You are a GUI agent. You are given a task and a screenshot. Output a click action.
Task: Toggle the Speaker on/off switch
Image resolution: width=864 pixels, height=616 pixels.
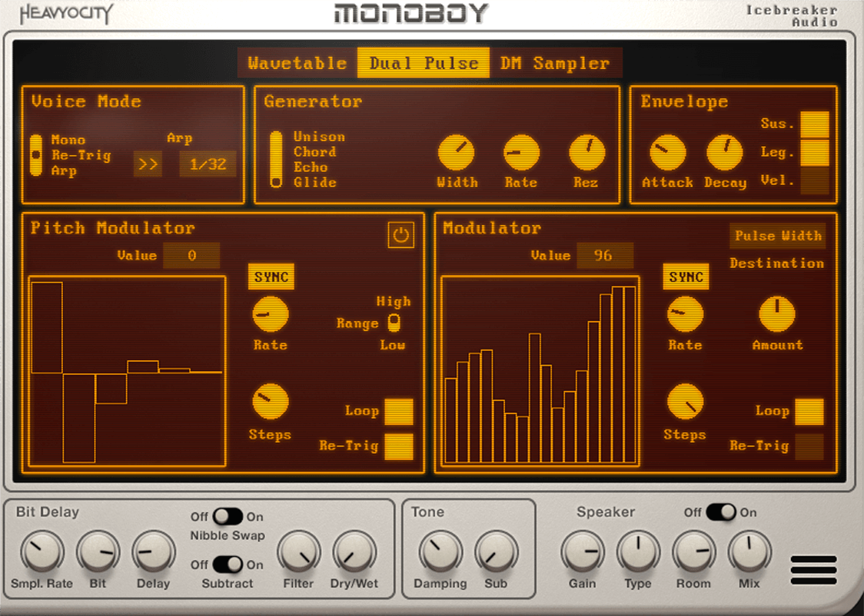721,512
